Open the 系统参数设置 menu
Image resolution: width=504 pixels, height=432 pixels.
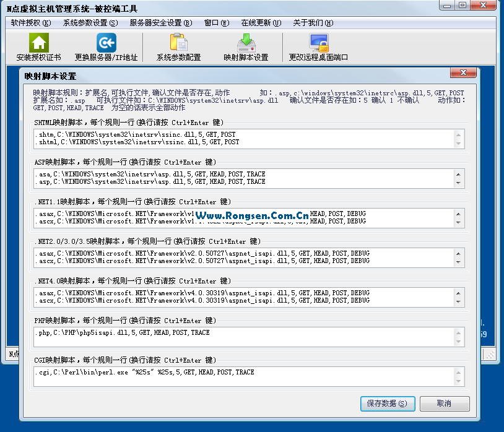90,23
